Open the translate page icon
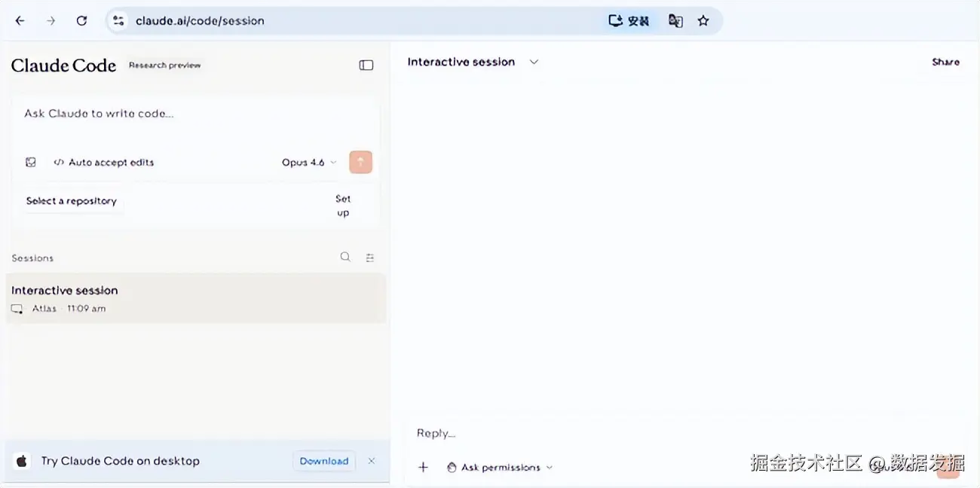Viewport: 980px width, 488px height. pyautogui.click(x=675, y=21)
